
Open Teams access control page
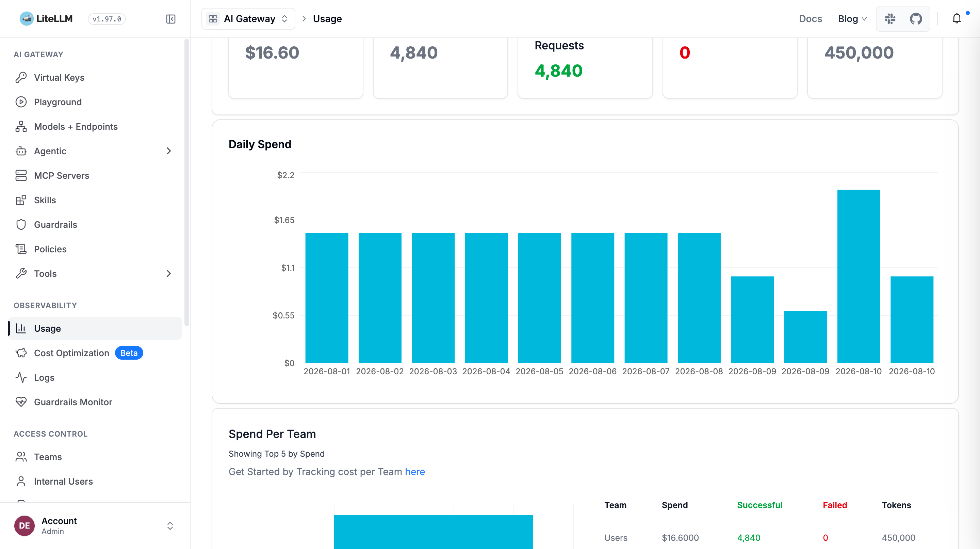95,457
